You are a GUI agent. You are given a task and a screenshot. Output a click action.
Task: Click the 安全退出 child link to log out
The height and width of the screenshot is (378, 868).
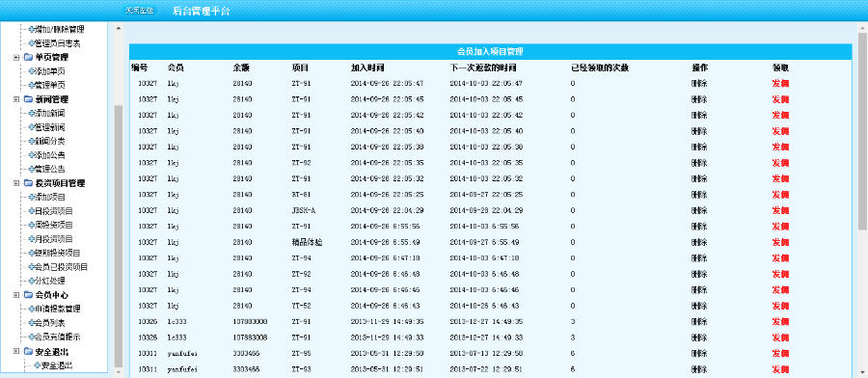tap(57, 365)
